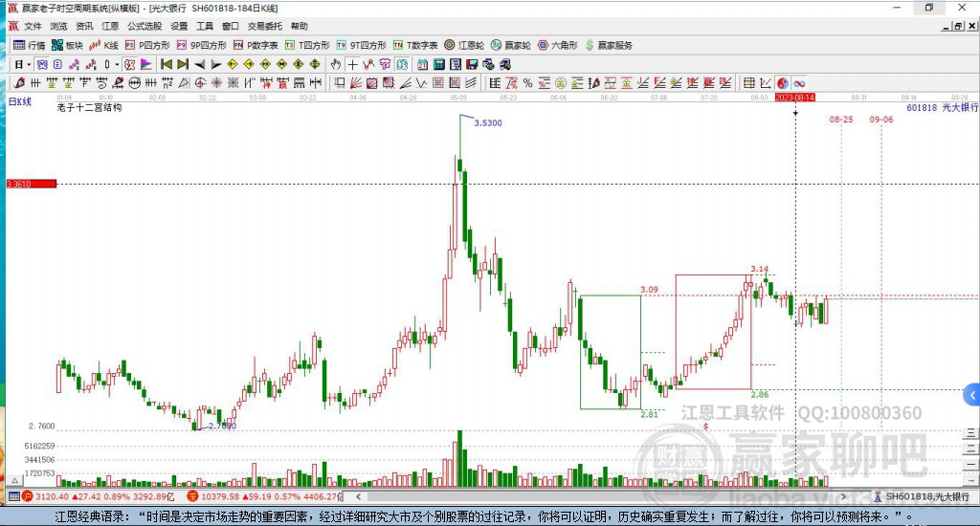Open the 工具 menu
The height and width of the screenshot is (526, 980).
[x=205, y=26]
